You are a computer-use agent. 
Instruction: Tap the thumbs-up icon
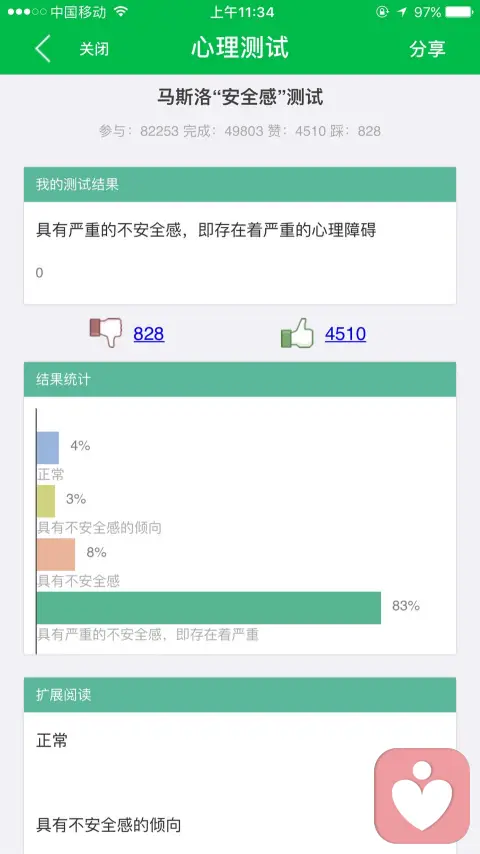point(297,333)
